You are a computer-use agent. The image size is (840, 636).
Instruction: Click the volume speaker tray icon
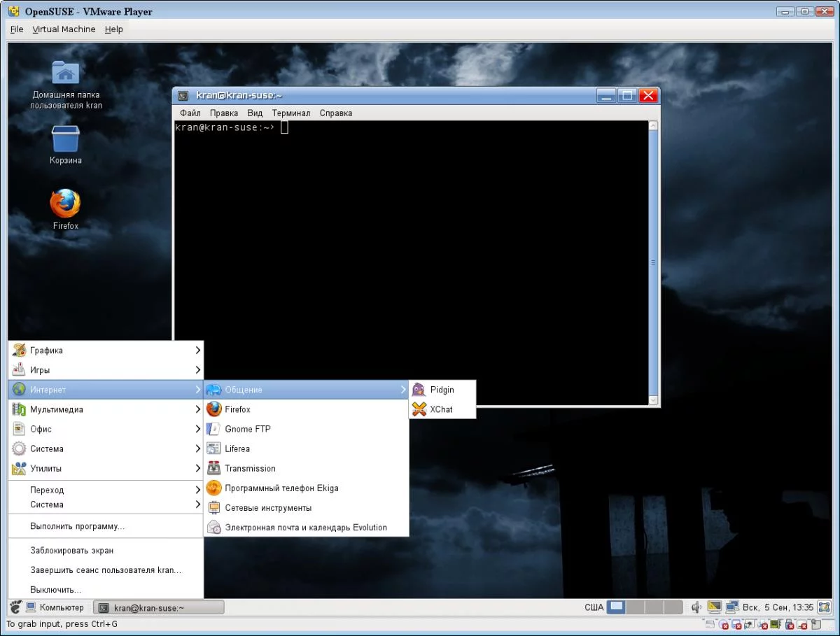pos(696,607)
